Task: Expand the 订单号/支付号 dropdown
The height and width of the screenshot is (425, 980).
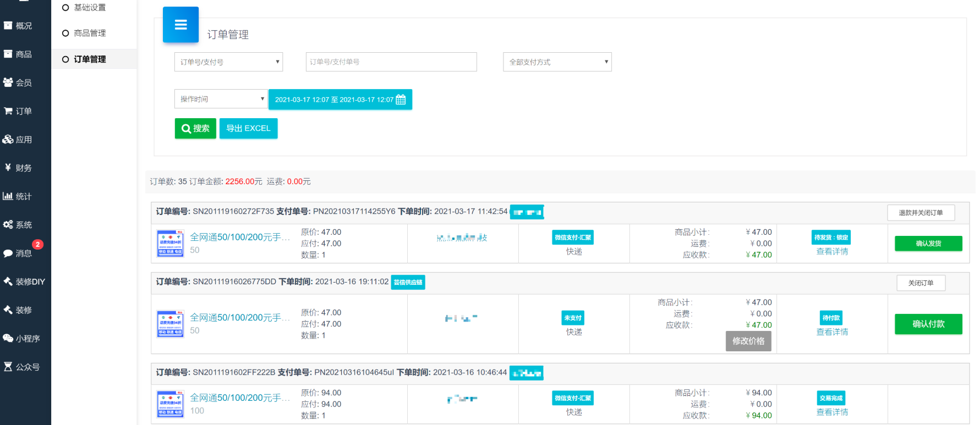Action: [x=228, y=62]
